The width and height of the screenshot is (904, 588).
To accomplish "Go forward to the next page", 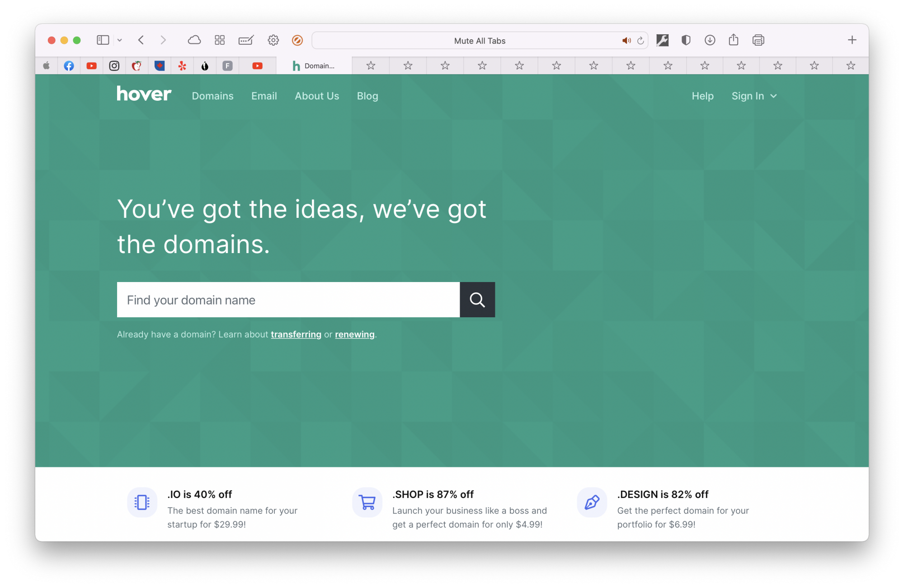I will pos(163,40).
